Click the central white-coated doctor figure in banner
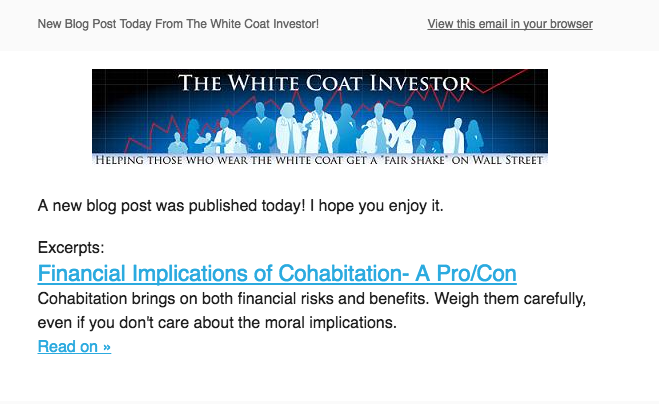Screen dimensions: 659x404 point(322,128)
